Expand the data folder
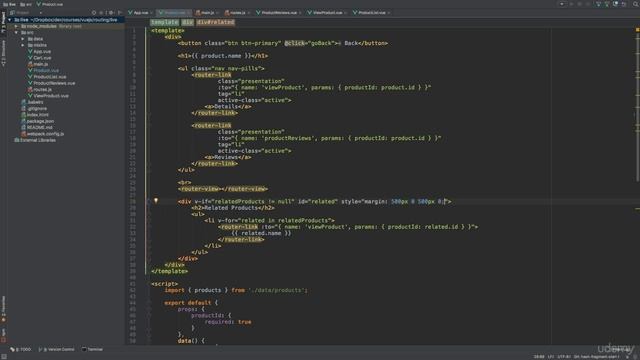640x360 pixels. point(23,39)
